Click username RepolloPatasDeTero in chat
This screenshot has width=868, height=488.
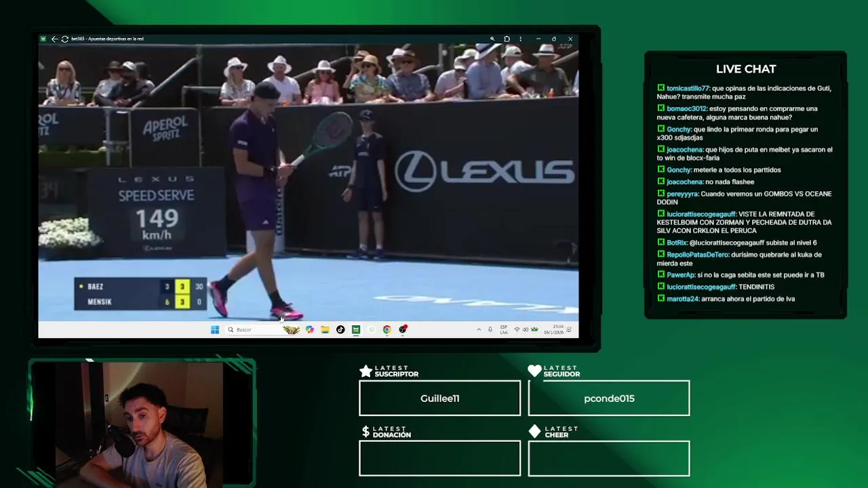point(698,255)
